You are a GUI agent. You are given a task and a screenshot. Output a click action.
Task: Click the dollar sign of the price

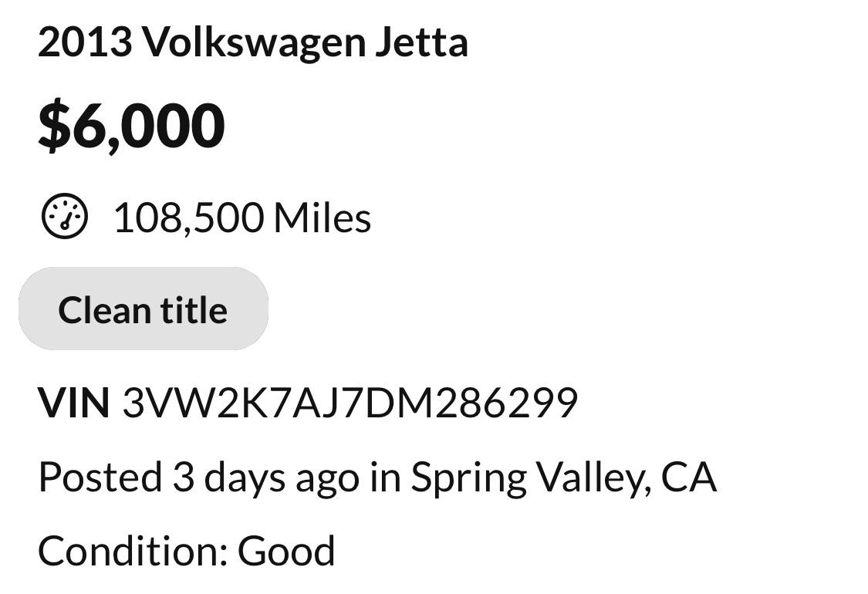(x=52, y=126)
